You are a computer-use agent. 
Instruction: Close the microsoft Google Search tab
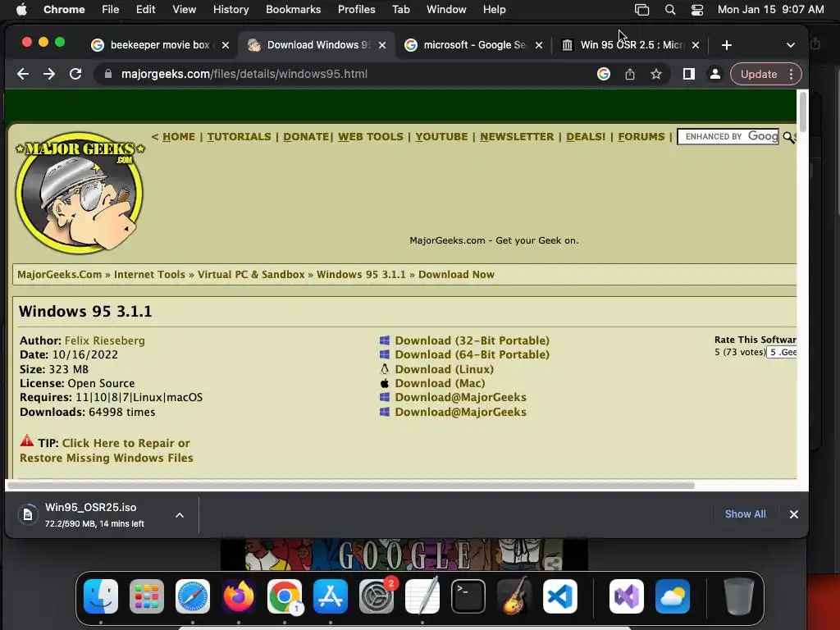pyautogui.click(x=539, y=45)
